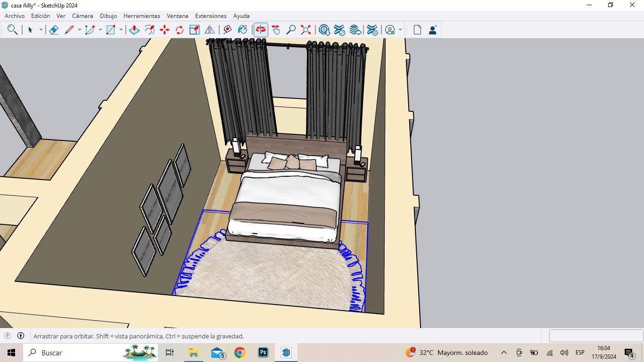Click the active Orbit tool
The height and width of the screenshot is (362, 644).
[261, 30]
